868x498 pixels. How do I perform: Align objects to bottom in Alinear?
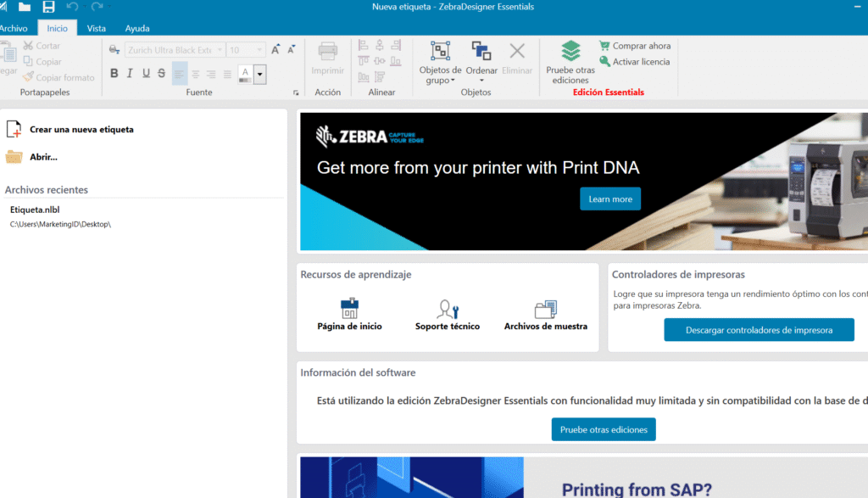pyautogui.click(x=396, y=61)
